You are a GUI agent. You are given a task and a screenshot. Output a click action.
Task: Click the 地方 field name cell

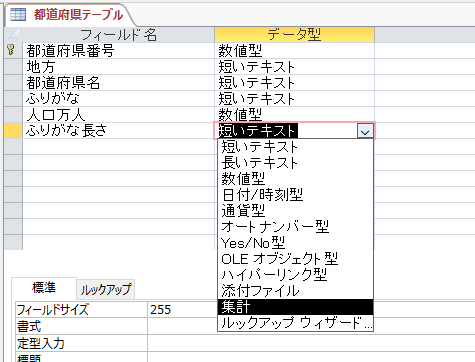[x=118, y=66]
